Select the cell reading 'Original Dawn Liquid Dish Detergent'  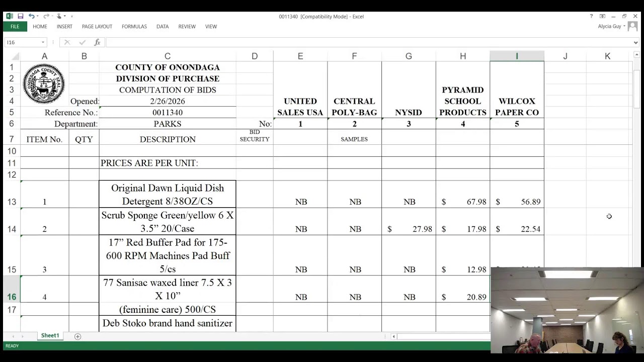pos(168,195)
